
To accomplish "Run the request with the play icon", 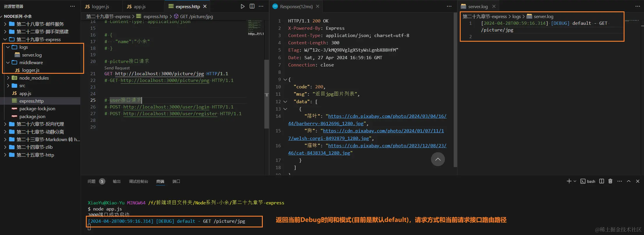I will point(242,6).
